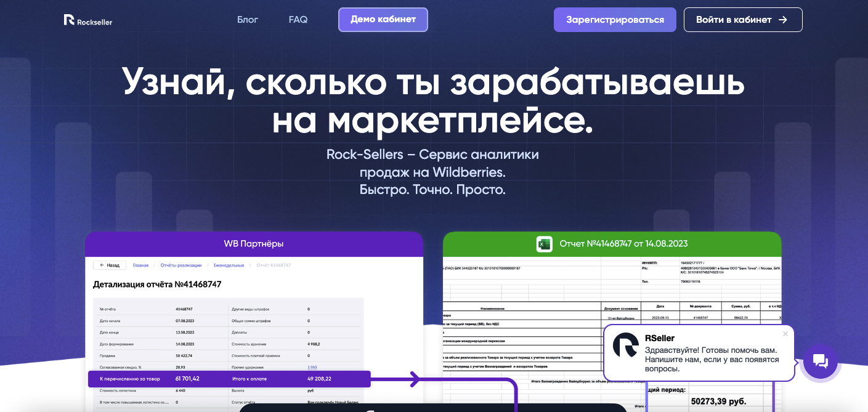Viewport: 868px width, 412px height.
Task: Click the highlighted amount 61 701,42
Action: click(187, 379)
